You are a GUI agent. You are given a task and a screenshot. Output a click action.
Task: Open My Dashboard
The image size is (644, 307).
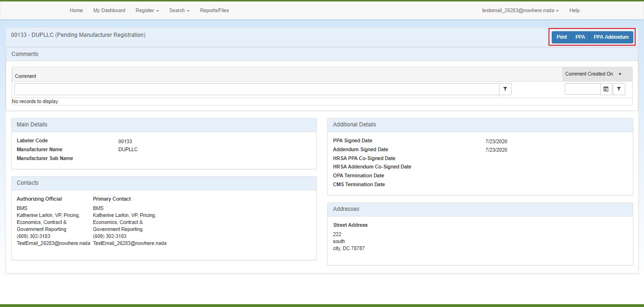(x=109, y=10)
